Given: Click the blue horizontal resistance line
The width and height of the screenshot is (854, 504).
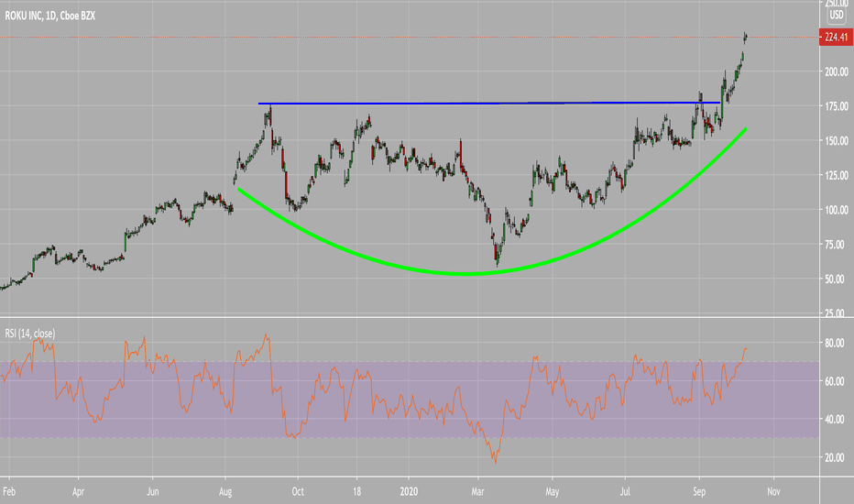Looking at the screenshot, I should pyautogui.click(x=489, y=103).
